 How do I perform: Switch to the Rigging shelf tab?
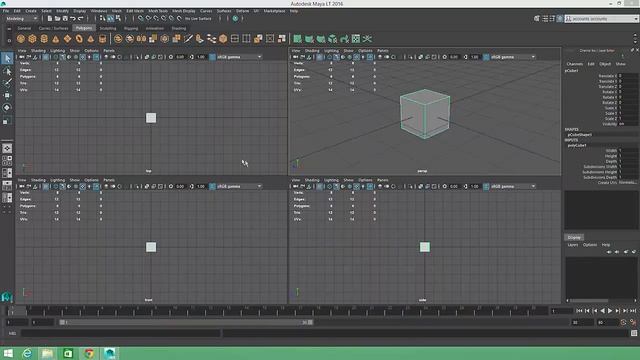[x=131, y=28]
